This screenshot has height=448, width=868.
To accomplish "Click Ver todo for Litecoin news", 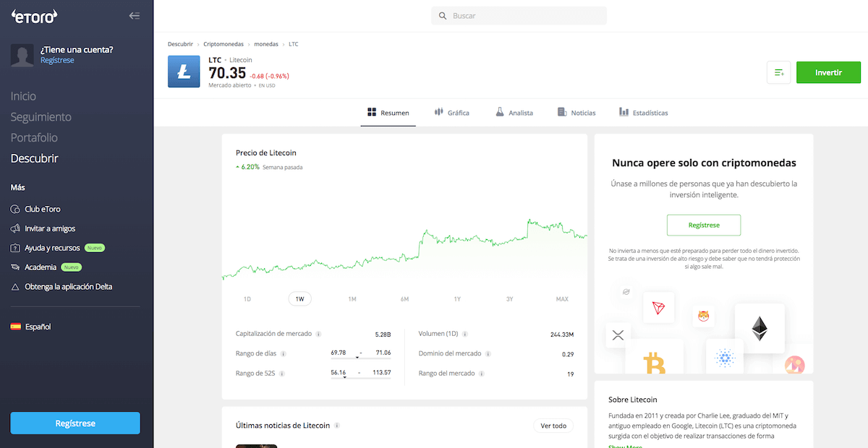I will tap(553, 426).
